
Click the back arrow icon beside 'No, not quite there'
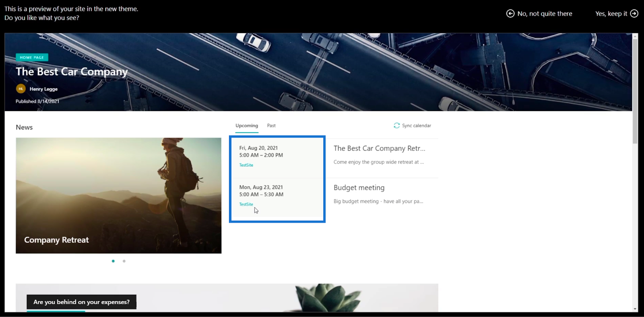click(x=510, y=14)
